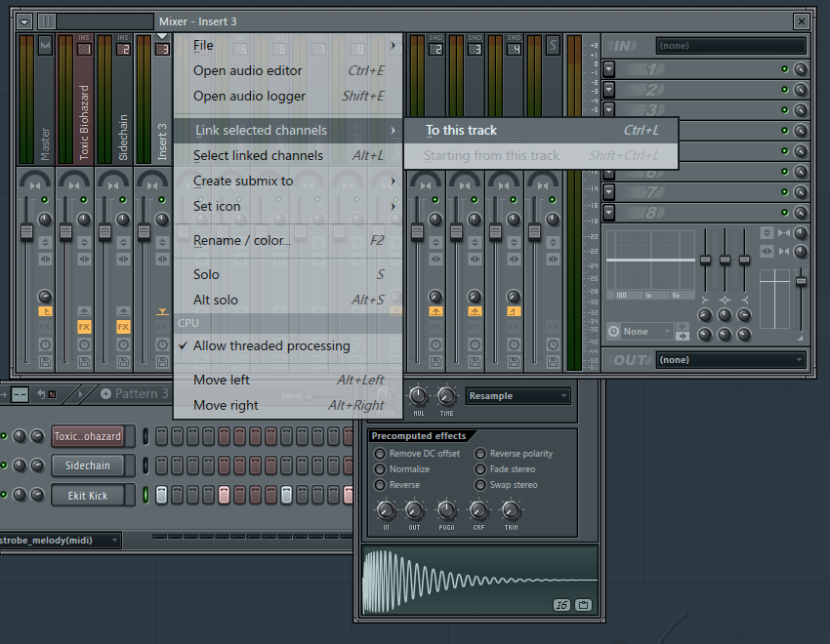This screenshot has height=644, width=830.
Task: Click the Ekit Kick channel button
Action: point(88,496)
